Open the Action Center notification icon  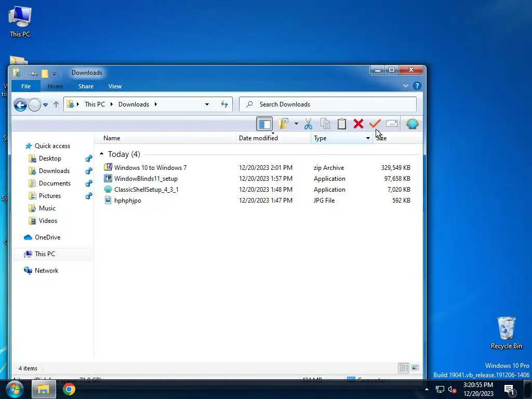click(x=510, y=390)
